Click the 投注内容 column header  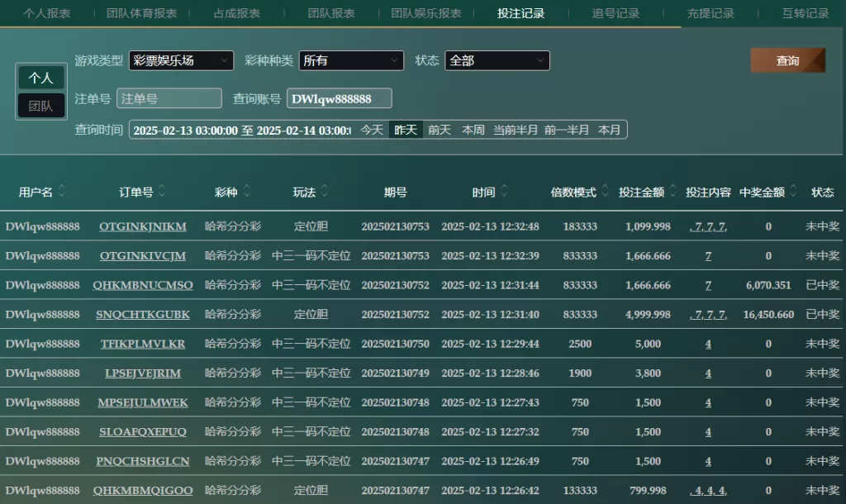click(x=708, y=193)
